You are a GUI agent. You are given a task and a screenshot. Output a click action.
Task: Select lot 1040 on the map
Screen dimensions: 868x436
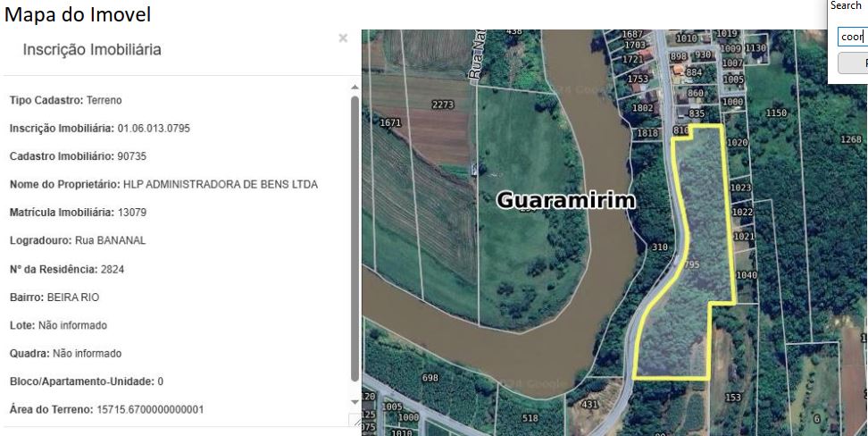tap(747, 275)
